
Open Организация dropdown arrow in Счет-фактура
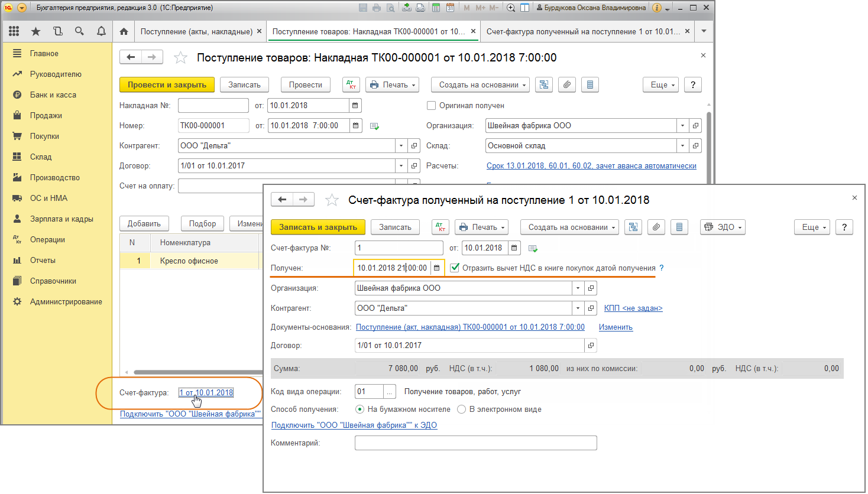(578, 288)
